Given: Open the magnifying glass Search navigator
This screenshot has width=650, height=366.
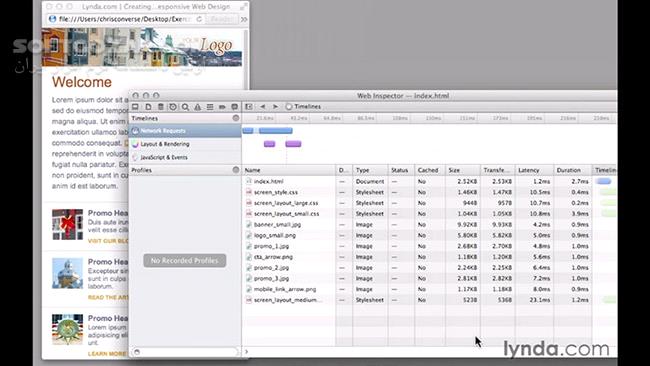Looking at the screenshot, I should click(185, 107).
